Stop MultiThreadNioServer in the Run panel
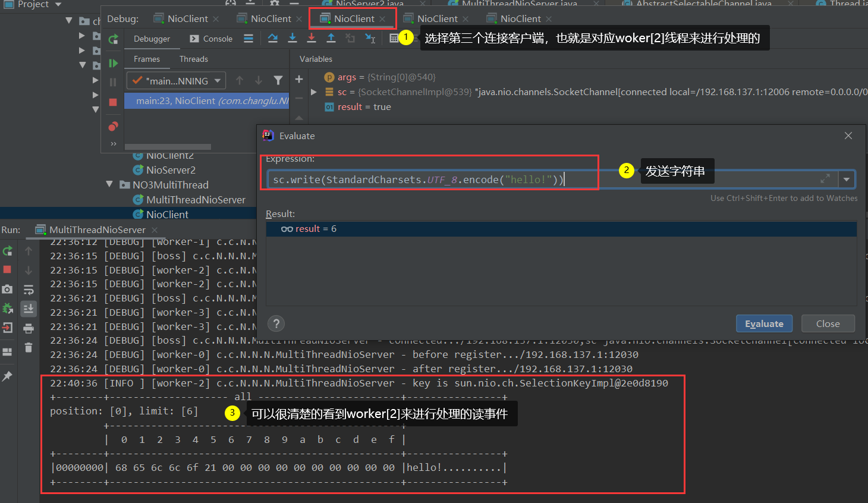The image size is (868, 503). (7, 269)
